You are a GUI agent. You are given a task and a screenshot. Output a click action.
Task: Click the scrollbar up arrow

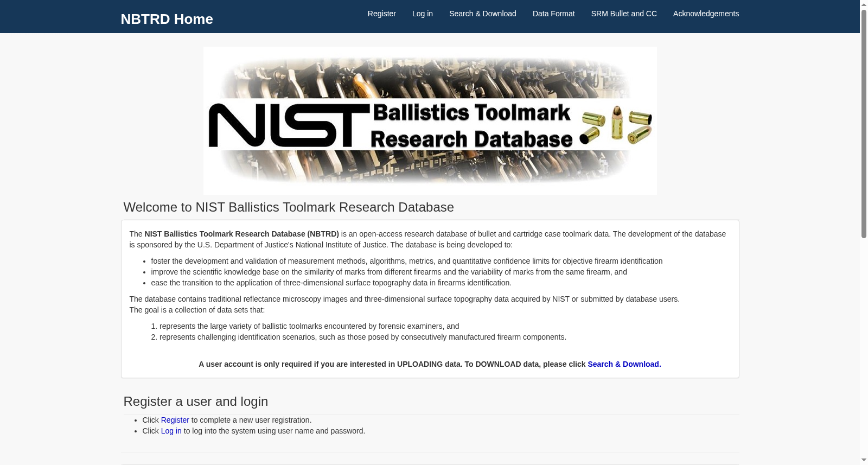(864, 4)
